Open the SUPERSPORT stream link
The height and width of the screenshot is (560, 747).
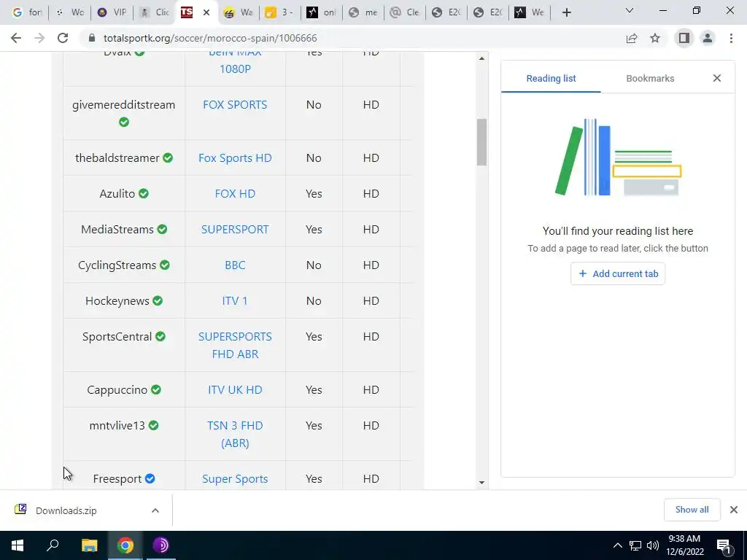235,230
